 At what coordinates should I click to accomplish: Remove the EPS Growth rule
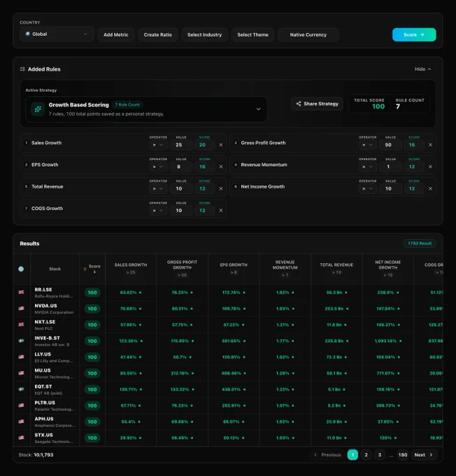(221, 167)
